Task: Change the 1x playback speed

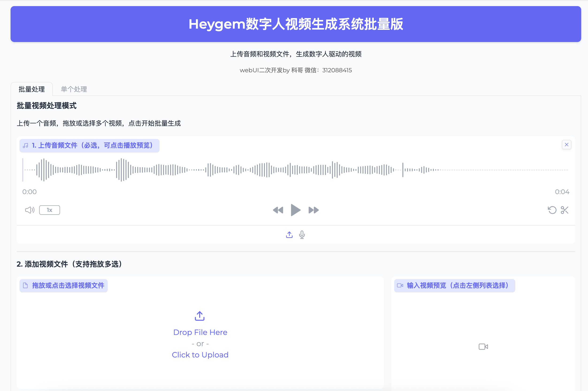Action: pyautogui.click(x=50, y=210)
